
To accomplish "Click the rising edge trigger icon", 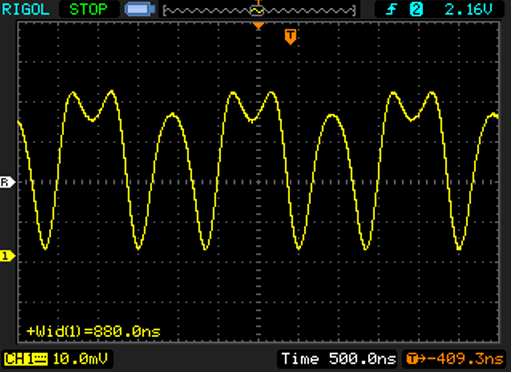I will point(391,9).
